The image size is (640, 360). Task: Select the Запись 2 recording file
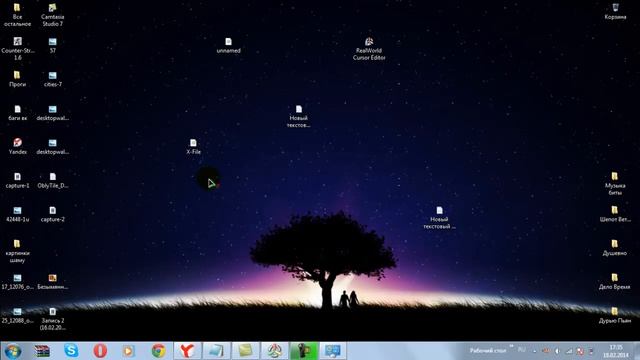(53, 319)
